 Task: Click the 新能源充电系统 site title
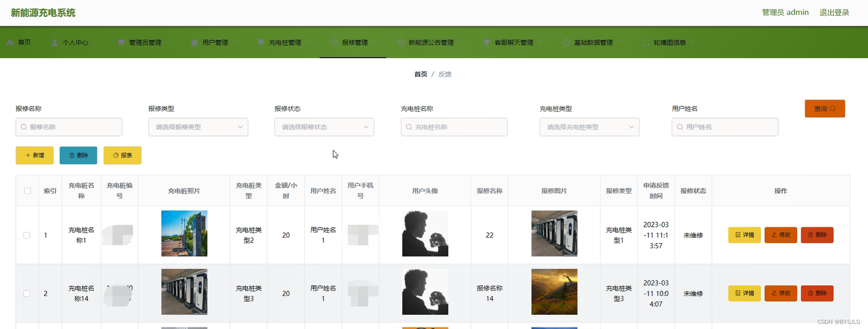point(43,13)
